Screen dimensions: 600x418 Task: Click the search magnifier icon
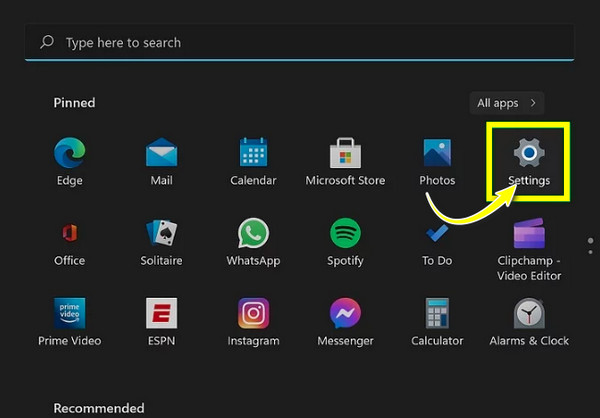point(47,42)
